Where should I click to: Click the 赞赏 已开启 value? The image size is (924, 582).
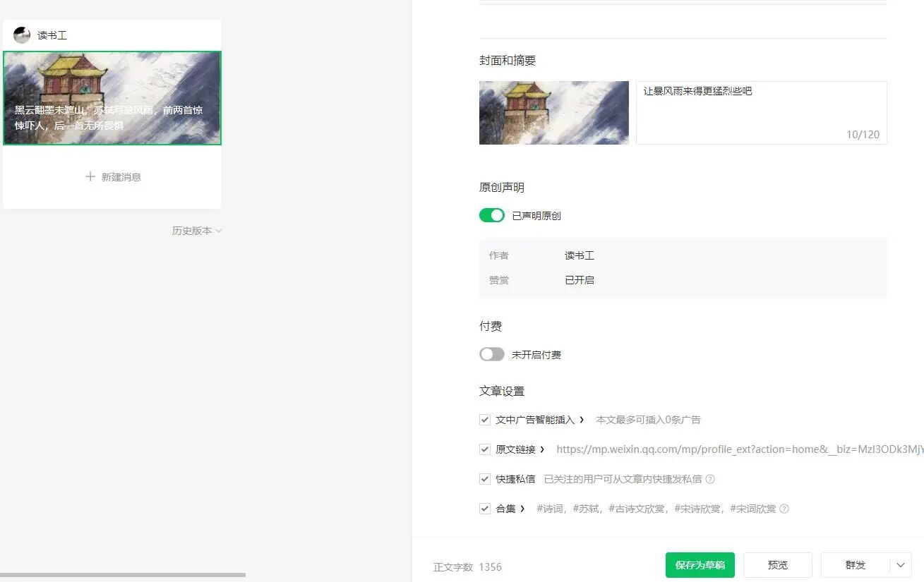[580, 280]
